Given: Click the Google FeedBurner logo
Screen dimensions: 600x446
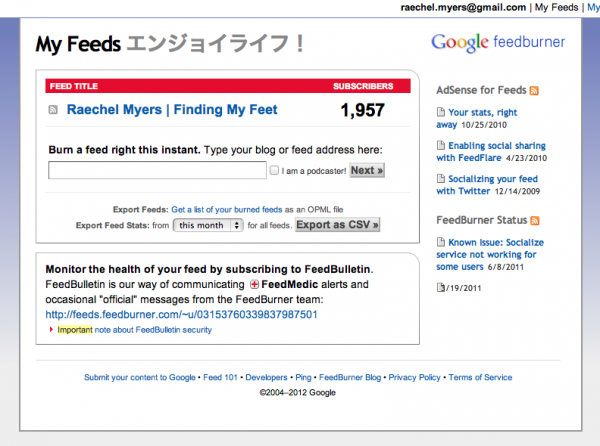Looking at the screenshot, I should [497, 43].
